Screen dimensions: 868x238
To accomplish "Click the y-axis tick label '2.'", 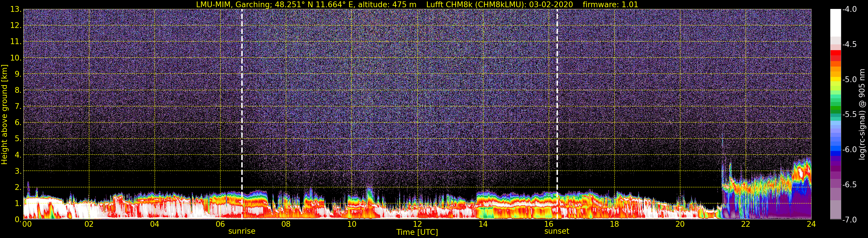I will coord(18,188).
